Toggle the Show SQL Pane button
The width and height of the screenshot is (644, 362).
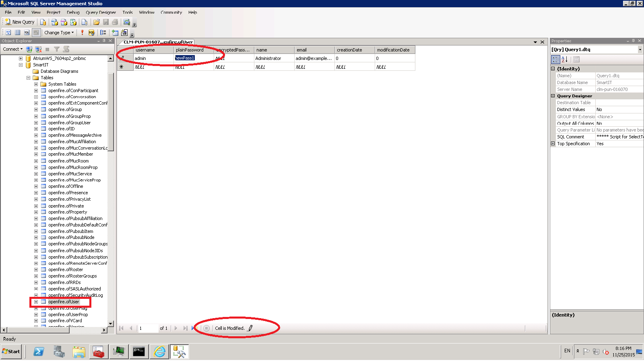pos(27,33)
